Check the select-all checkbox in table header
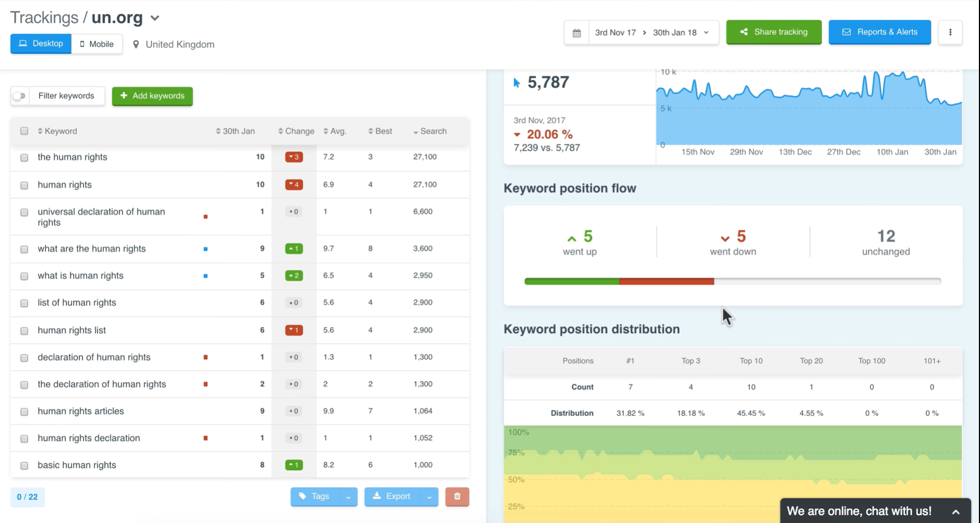Image resolution: width=980 pixels, height=523 pixels. [24, 131]
